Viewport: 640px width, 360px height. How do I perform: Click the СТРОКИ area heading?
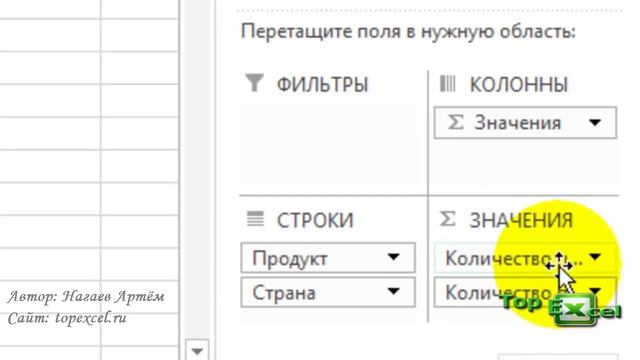pos(315,220)
